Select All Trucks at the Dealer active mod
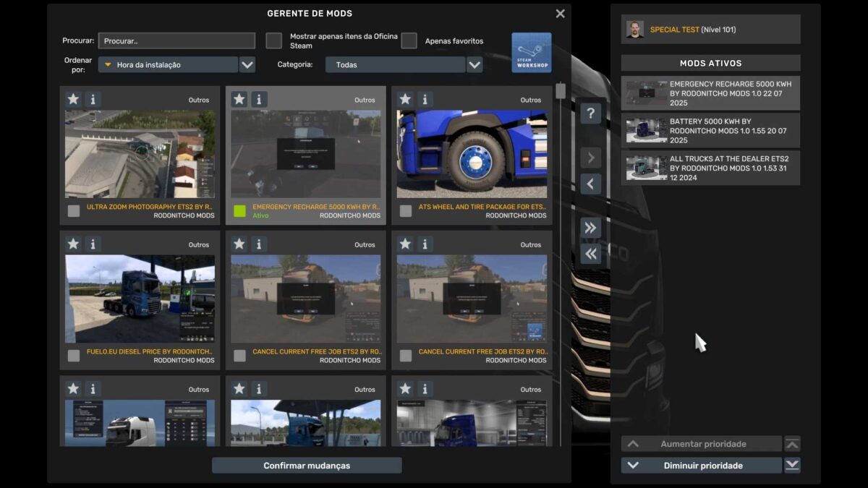The height and width of the screenshot is (488, 868). [x=710, y=168]
